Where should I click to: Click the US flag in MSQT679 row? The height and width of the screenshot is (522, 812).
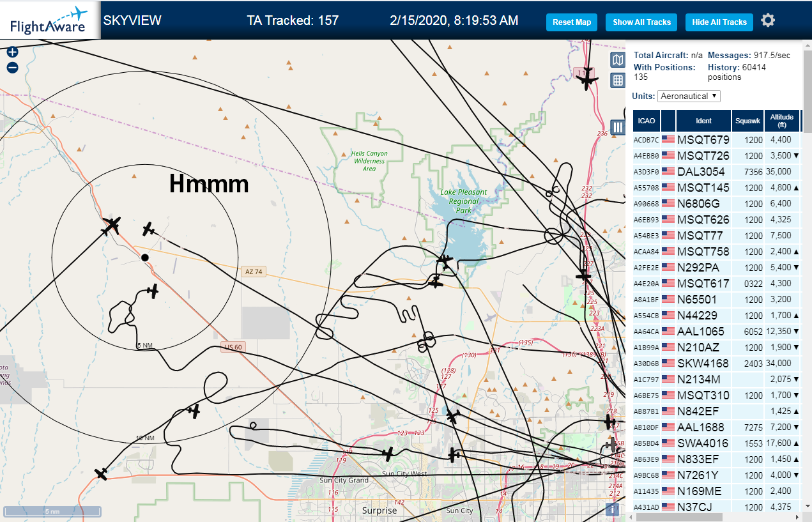tap(668, 139)
